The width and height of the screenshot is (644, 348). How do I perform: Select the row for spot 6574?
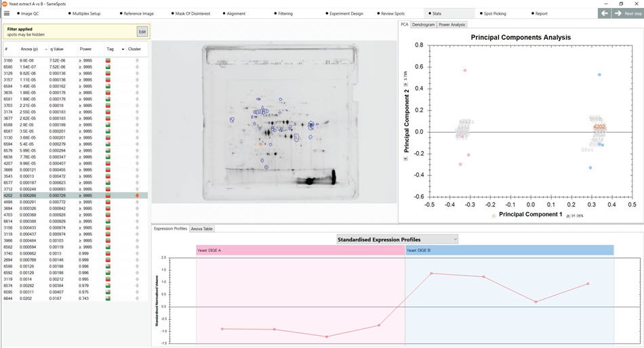click(75, 286)
